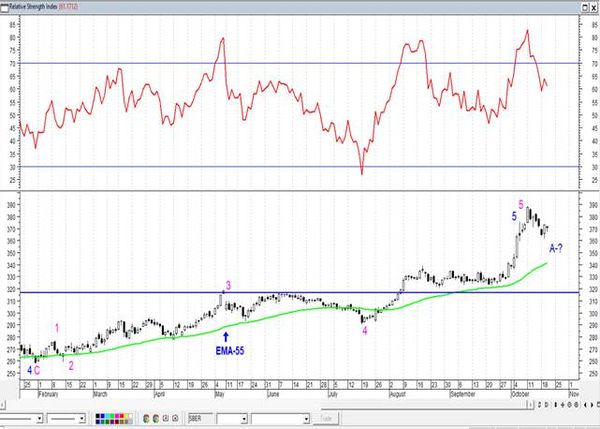Click the second round green toolbar icon
The width and height of the screenshot is (600, 429).
tap(156, 419)
